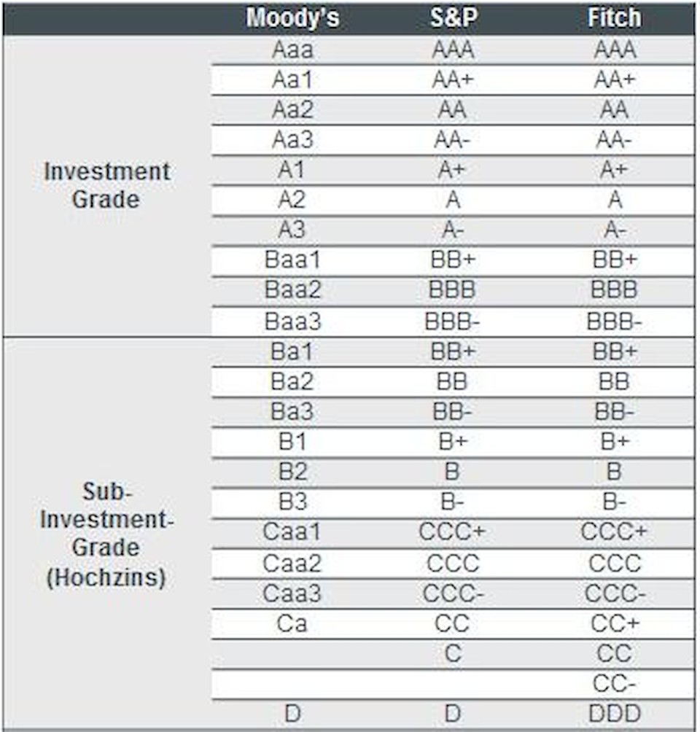Image resolution: width=700 pixels, height=732 pixels.
Task: Select the Ca rating in Moody's column
Action: tap(292, 624)
